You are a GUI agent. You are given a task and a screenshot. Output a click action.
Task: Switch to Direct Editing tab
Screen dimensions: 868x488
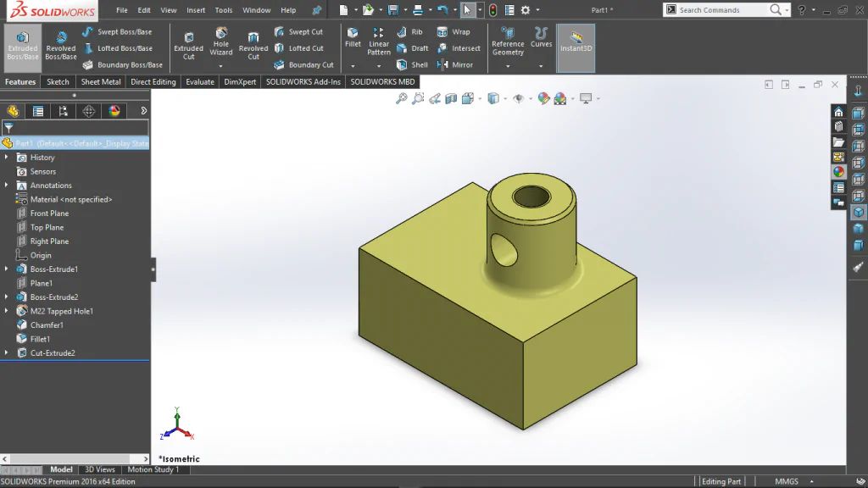pos(153,82)
